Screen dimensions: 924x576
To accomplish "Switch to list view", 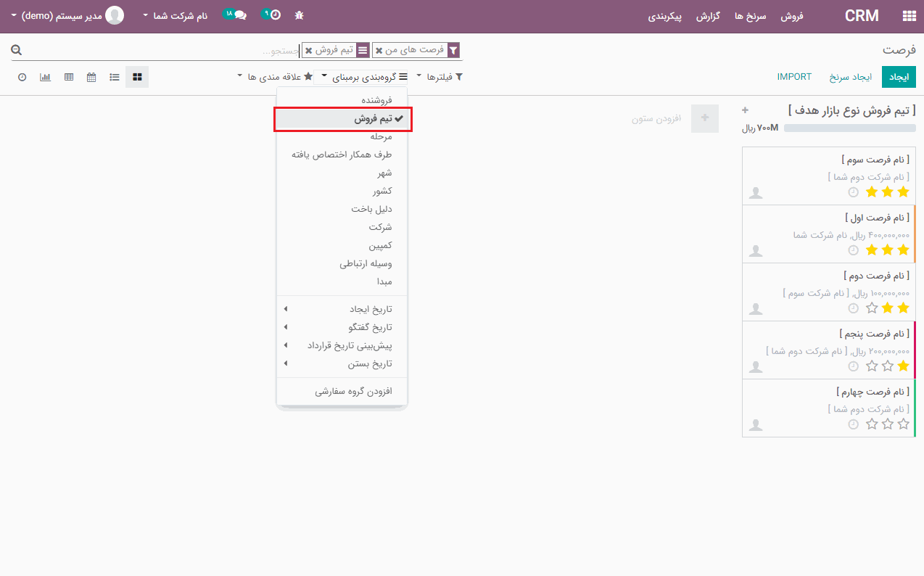I will point(115,77).
